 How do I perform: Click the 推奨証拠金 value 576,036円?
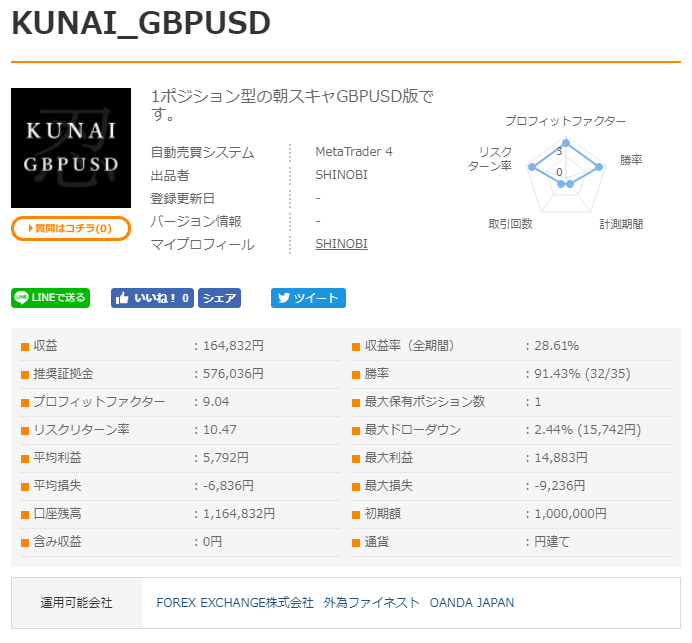(x=233, y=374)
